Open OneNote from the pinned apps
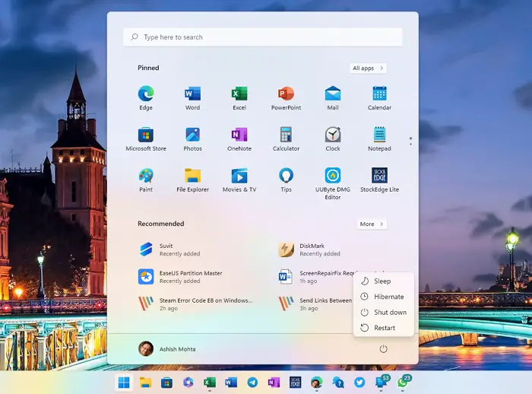Viewport: 532px width, 394px height. point(239,139)
